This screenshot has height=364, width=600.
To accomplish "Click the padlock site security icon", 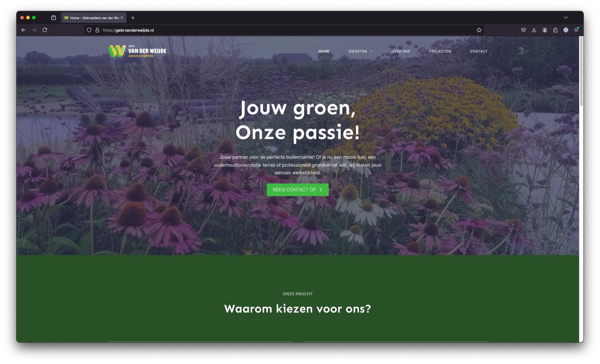I will (x=97, y=30).
